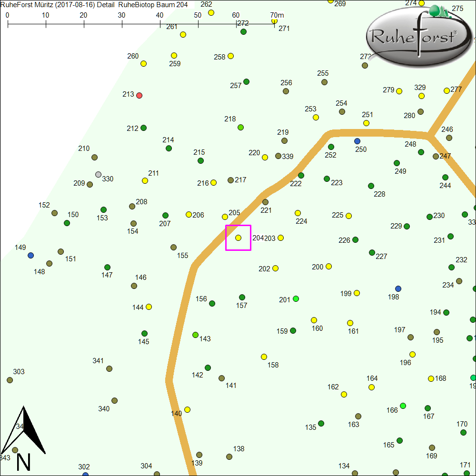
Task: Select the yellow tree marker 225
Action: point(348,216)
